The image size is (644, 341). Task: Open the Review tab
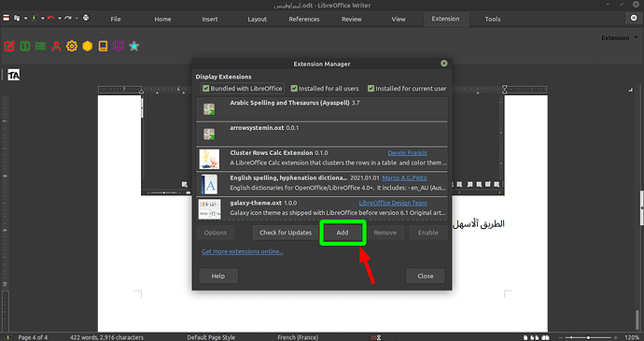click(352, 19)
